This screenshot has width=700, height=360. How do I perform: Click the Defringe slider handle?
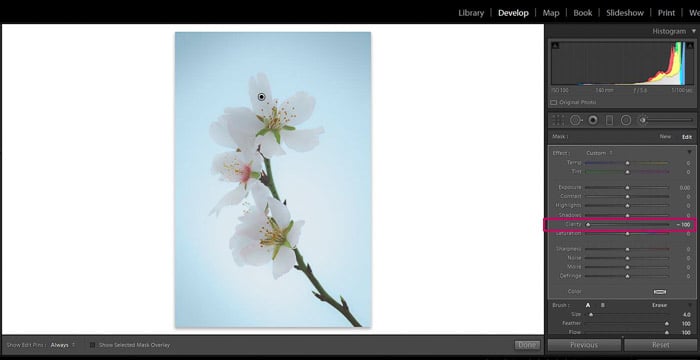(627, 276)
